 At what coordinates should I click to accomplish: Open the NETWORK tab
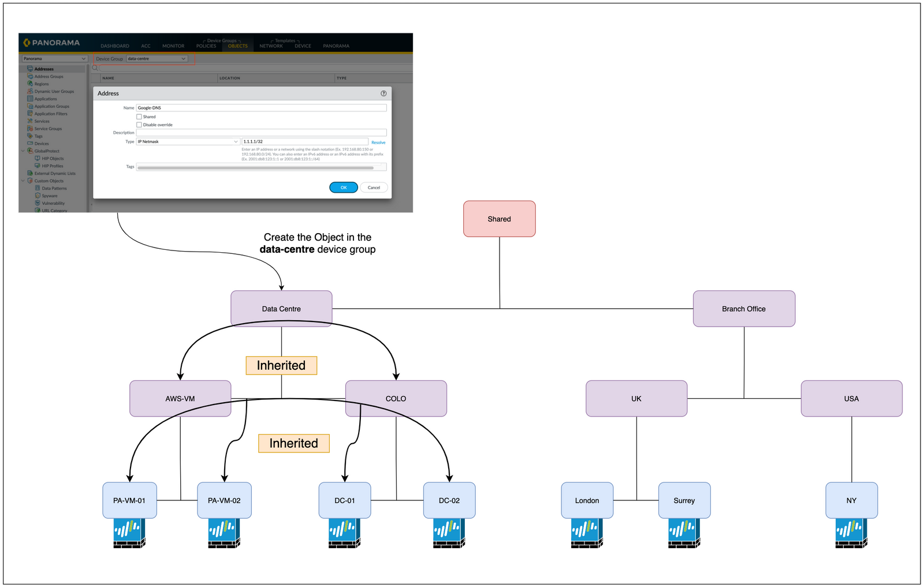pos(271,46)
